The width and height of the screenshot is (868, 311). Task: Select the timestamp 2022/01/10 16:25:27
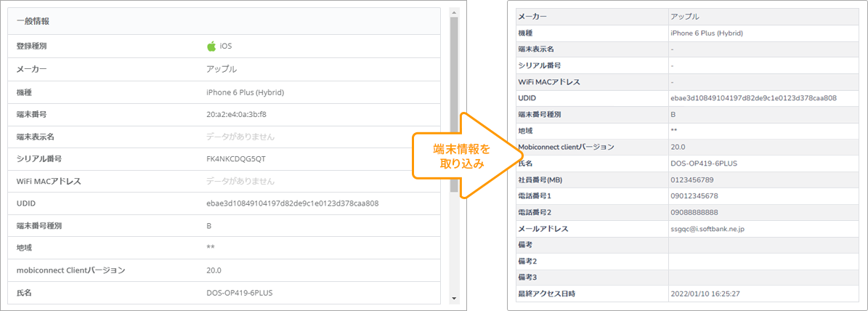coord(705,294)
